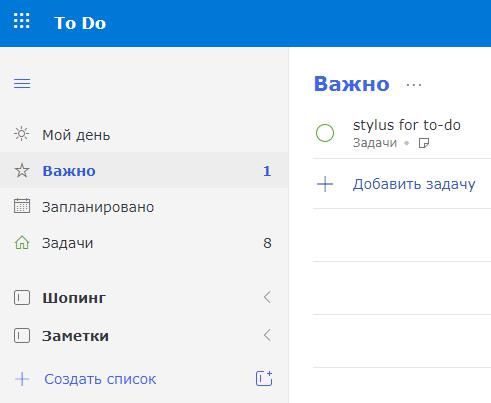Click the home icon beside Задачи
This screenshot has width=491, height=403.
coord(22,242)
